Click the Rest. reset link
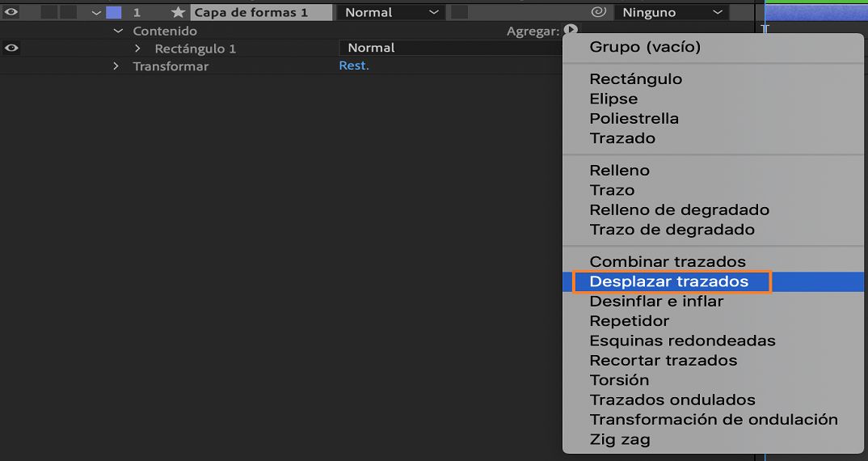The image size is (868, 461). click(354, 66)
